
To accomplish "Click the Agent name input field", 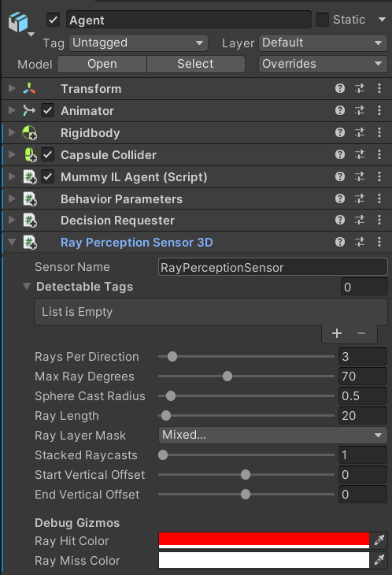I will [189, 20].
